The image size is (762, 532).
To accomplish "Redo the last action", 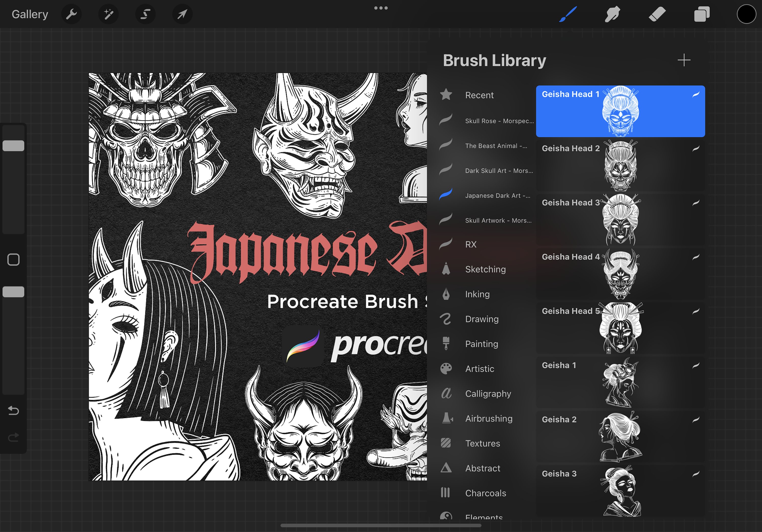I will (13, 438).
